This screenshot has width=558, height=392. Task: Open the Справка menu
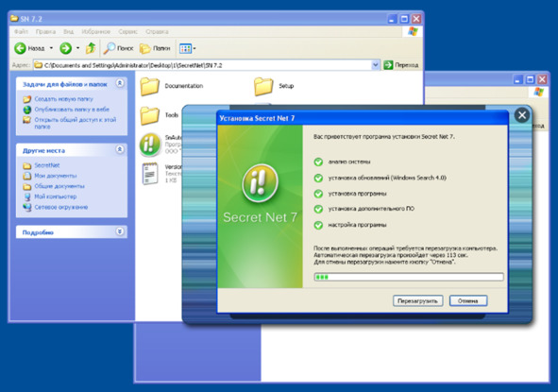(x=157, y=32)
